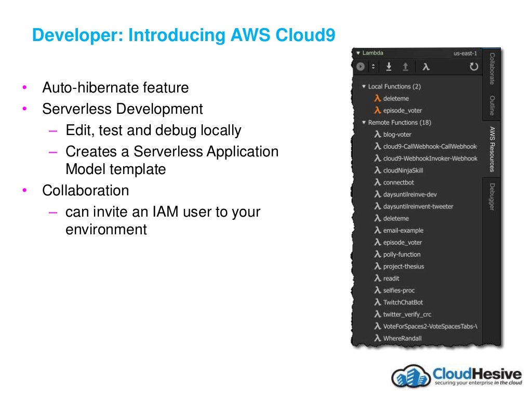Refresh the Lambda function list
The height and width of the screenshot is (399, 532).
point(474,66)
